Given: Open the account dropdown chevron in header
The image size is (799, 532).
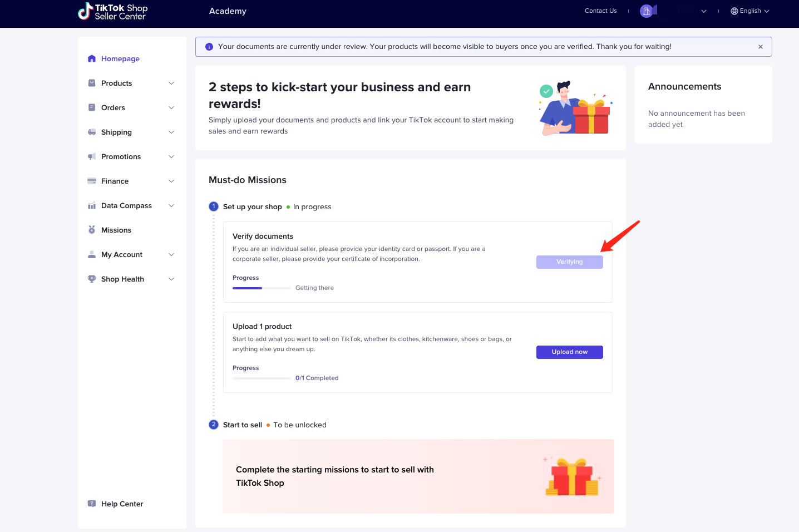Looking at the screenshot, I should [x=704, y=11].
